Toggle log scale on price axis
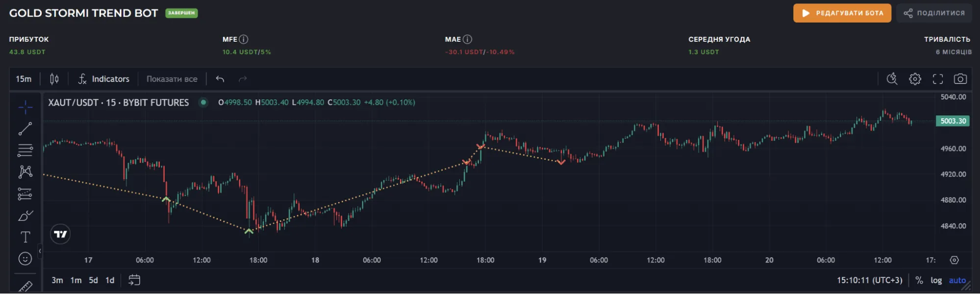The image size is (980, 294). point(936,280)
